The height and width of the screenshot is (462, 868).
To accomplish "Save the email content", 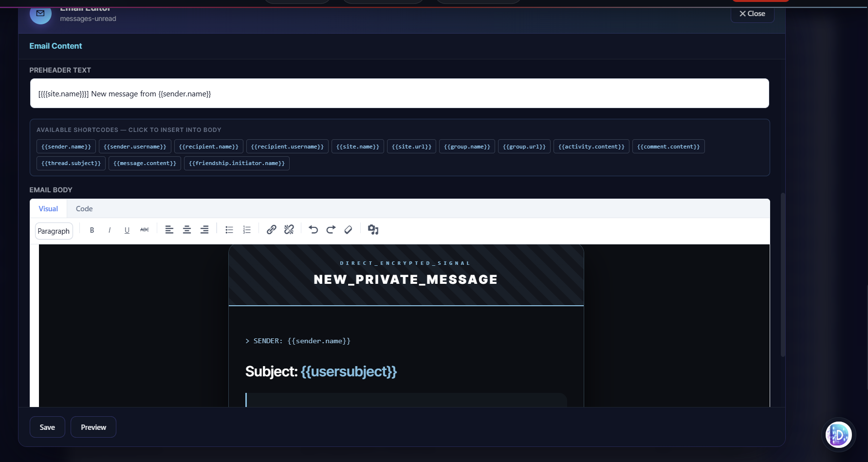I will click(47, 427).
